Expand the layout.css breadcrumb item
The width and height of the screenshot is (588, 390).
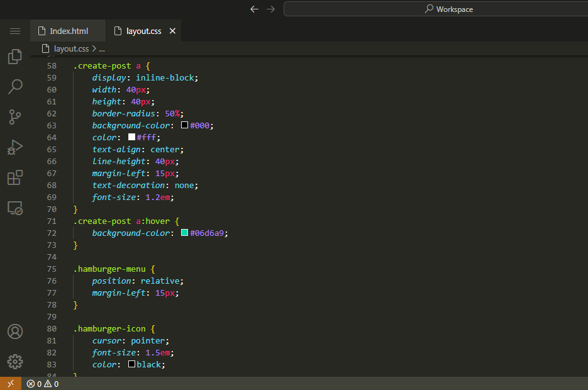coord(71,48)
